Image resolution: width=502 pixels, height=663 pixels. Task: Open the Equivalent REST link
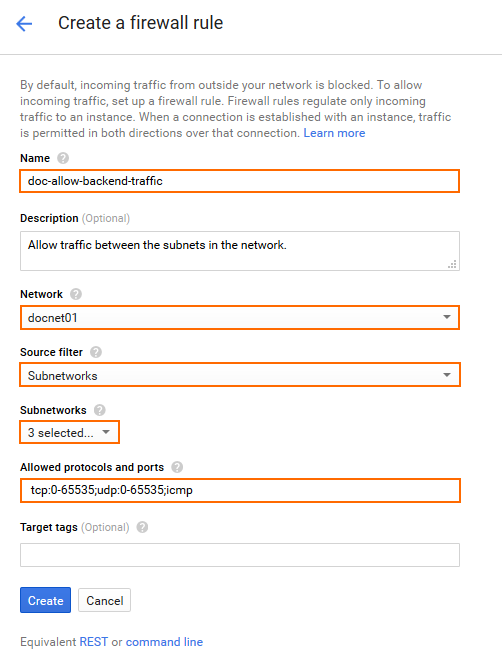[93, 642]
